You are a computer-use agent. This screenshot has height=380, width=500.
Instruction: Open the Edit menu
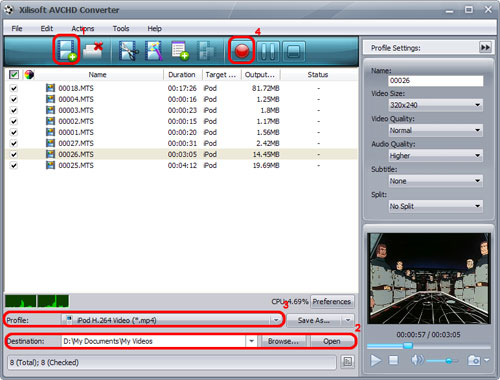click(x=47, y=29)
